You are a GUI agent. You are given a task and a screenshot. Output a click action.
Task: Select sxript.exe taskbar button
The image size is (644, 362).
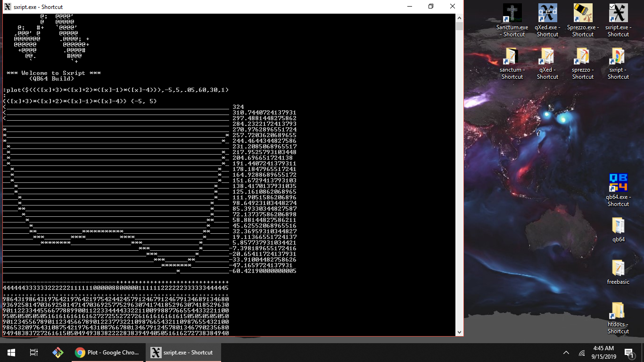point(182,353)
